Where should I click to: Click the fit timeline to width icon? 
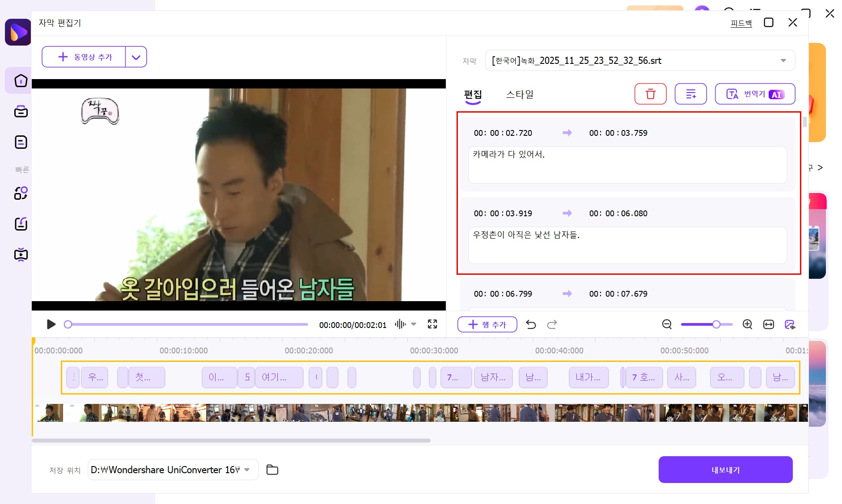coord(769,324)
